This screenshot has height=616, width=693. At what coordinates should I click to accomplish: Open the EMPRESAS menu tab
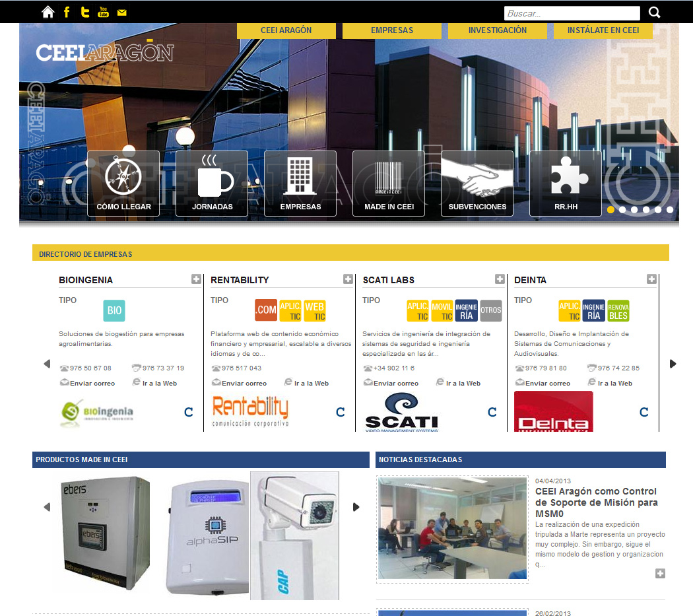tap(392, 30)
